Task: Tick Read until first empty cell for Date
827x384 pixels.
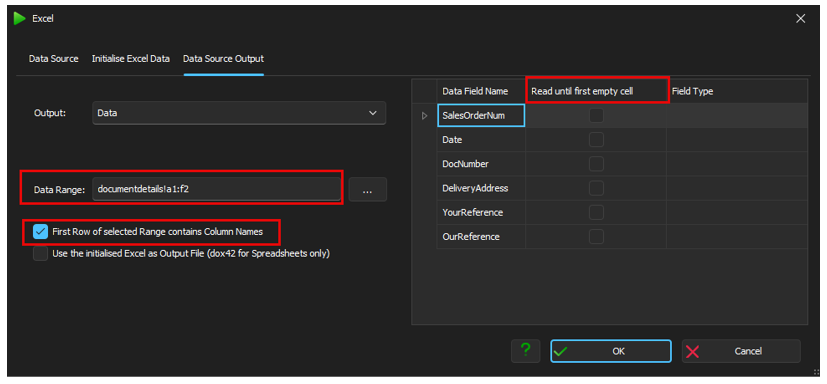Action: (x=597, y=140)
